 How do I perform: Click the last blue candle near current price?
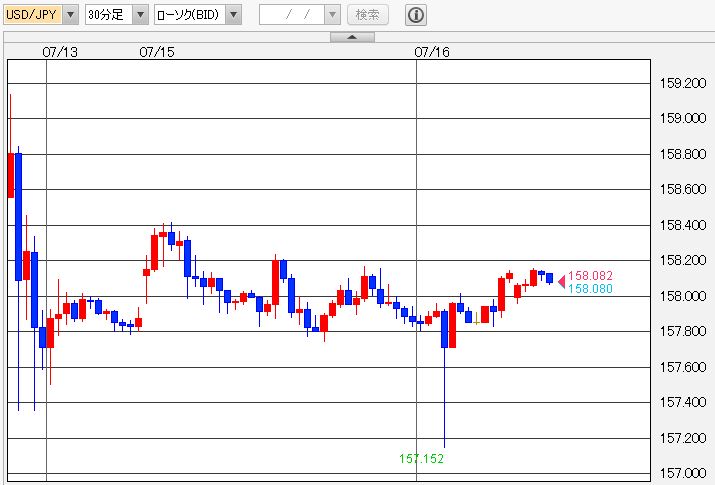(549, 278)
